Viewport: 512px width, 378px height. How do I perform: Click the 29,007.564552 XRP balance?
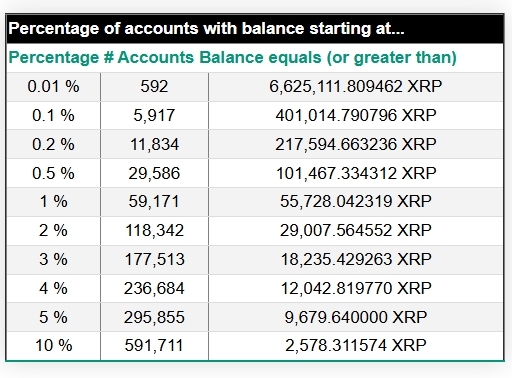[x=356, y=231]
